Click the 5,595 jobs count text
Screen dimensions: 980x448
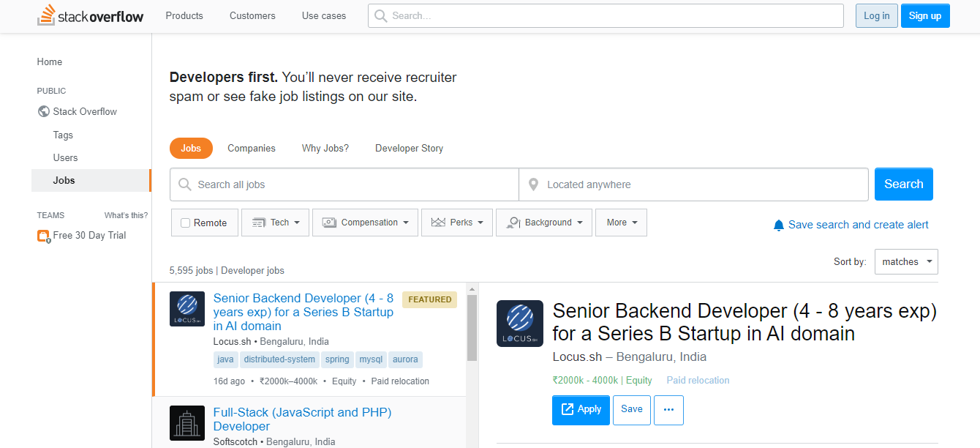[192, 271]
